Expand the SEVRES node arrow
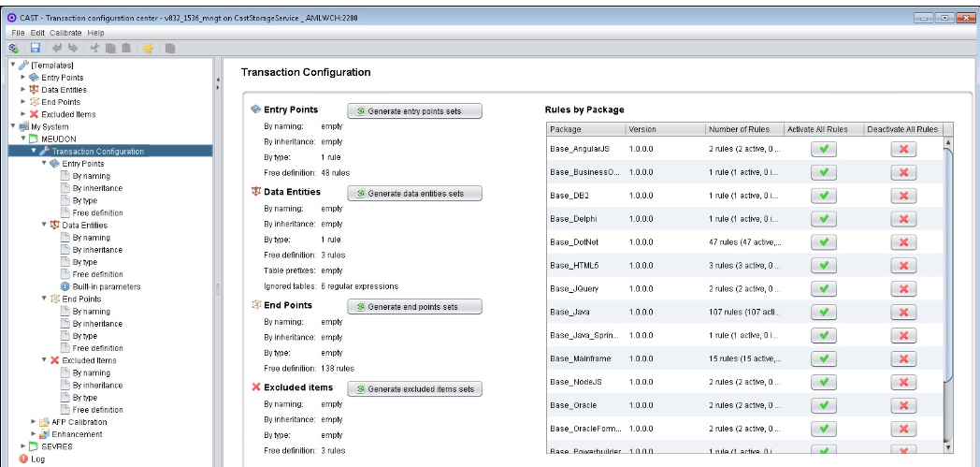980x467 pixels. pos(23,446)
